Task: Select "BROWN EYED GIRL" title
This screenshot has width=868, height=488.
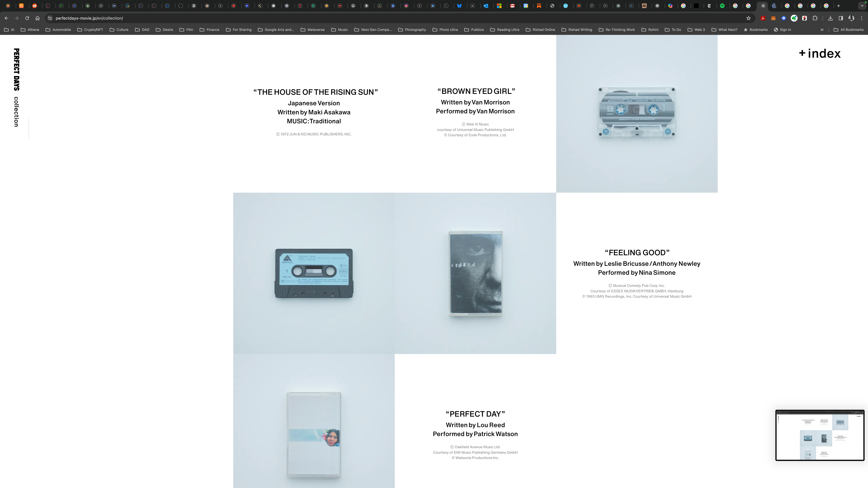Action: pos(476,91)
